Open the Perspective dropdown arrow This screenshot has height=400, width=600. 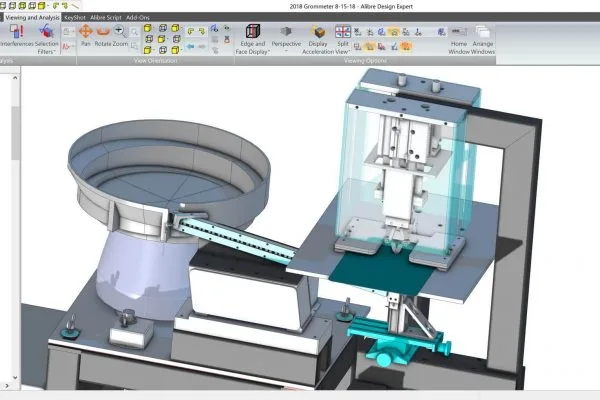[x=286, y=51]
